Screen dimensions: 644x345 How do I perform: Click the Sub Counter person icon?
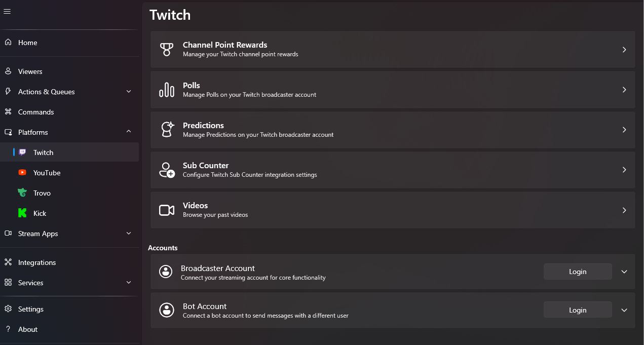point(167,170)
